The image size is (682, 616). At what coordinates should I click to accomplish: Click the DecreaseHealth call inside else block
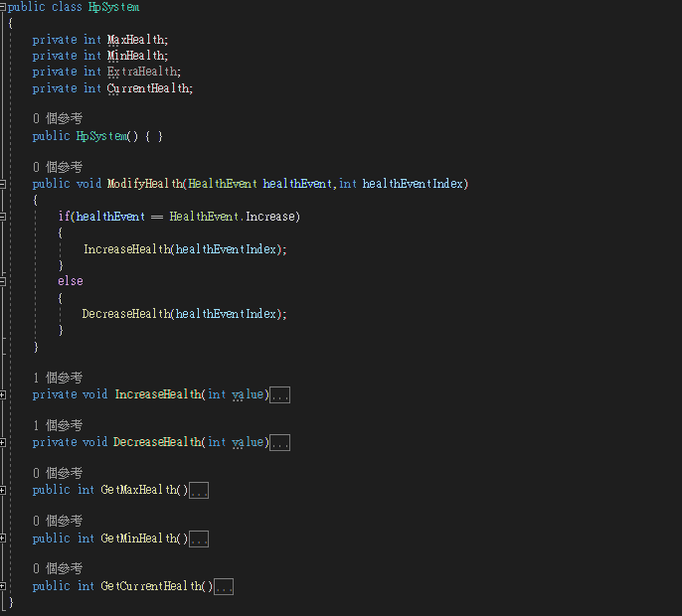(x=126, y=314)
